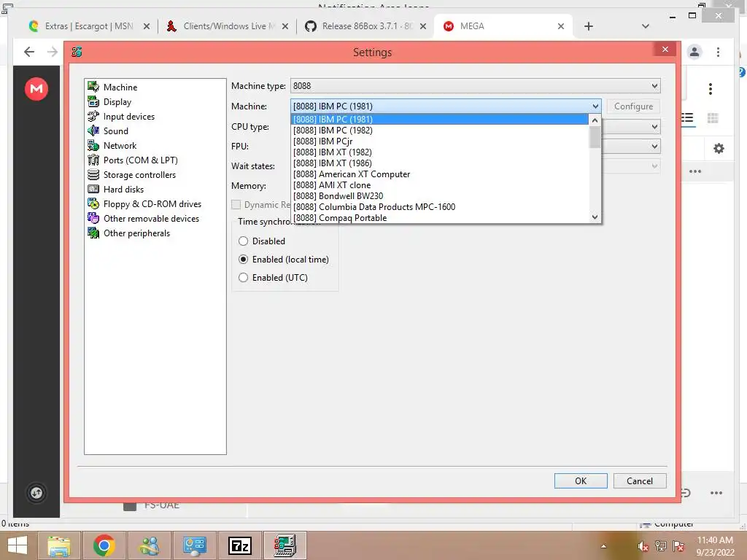Switch MEGA to grid view
Viewport: 747px width, 560px height.
click(713, 117)
